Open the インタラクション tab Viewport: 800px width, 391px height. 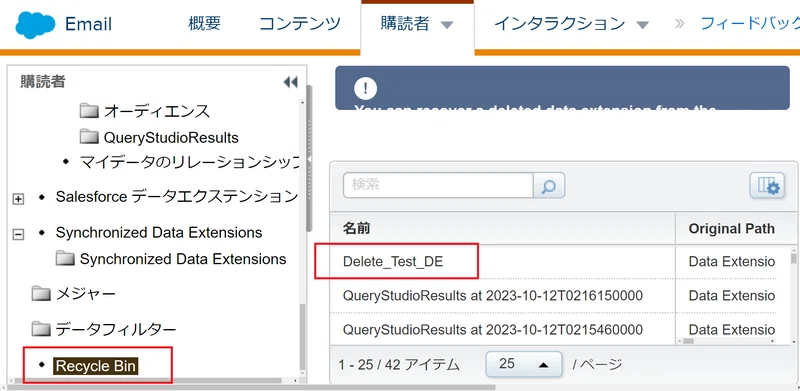pyautogui.click(x=560, y=24)
